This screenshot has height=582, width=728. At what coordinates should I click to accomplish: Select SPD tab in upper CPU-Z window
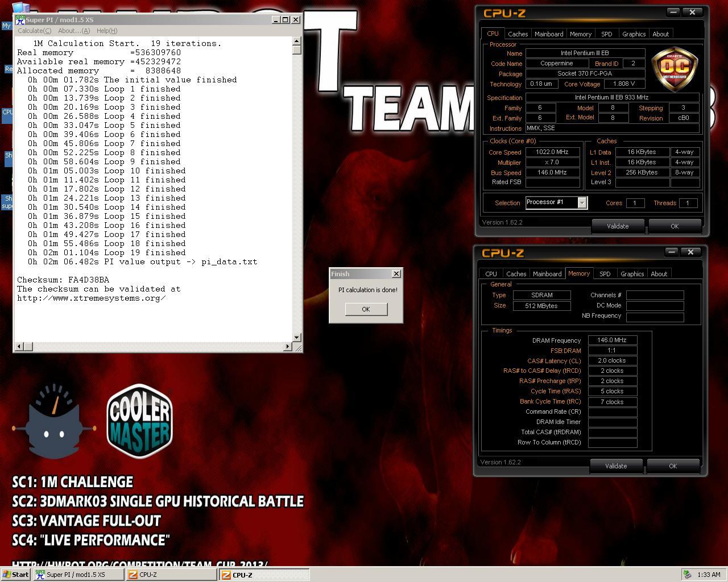(607, 34)
